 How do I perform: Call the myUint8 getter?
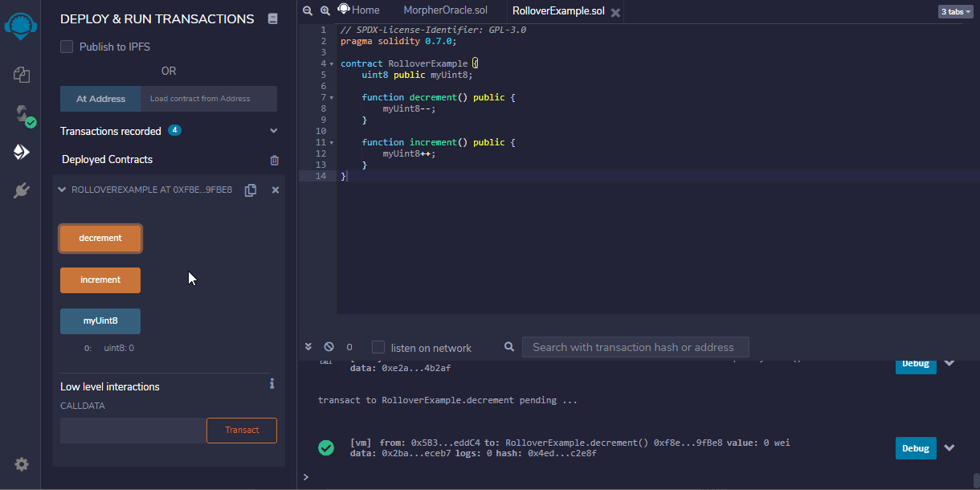pyautogui.click(x=100, y=321)
